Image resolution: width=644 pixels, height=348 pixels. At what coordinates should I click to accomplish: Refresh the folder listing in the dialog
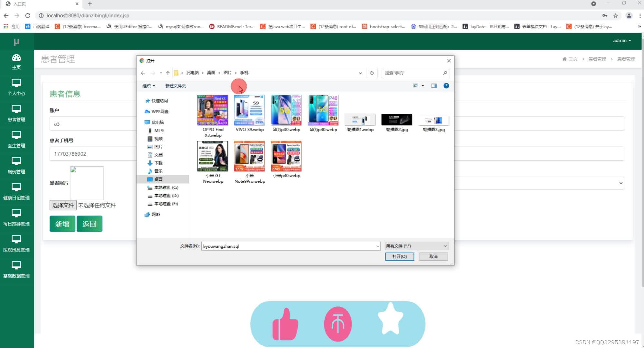[x=372, y=73]
